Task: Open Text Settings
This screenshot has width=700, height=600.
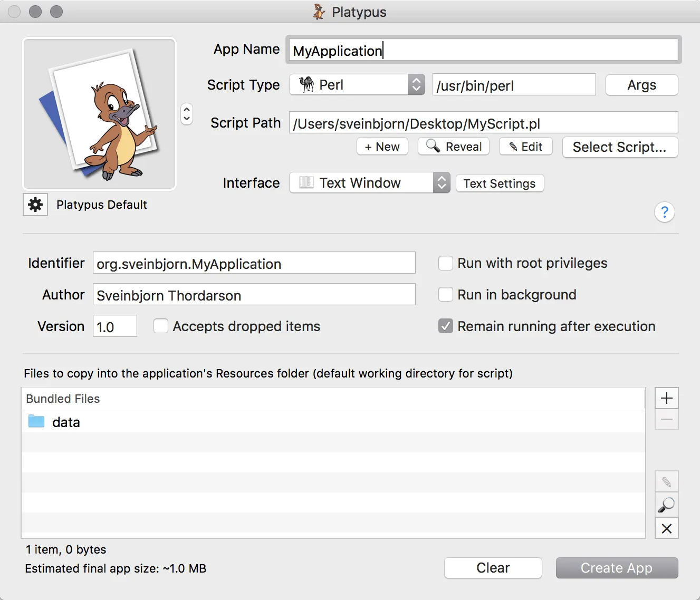Action: 500,183
